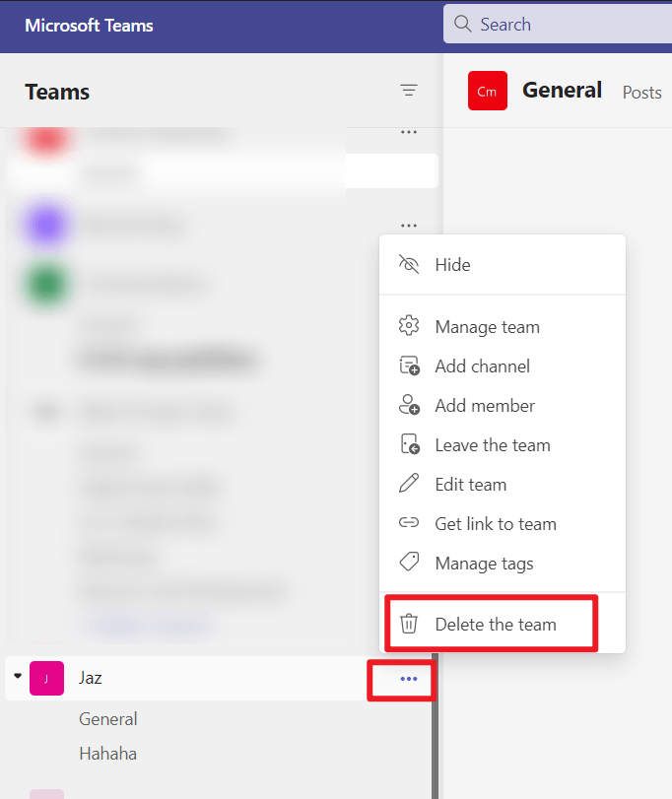
Task: Click the filter teams icon
Action: click(409, 91)
